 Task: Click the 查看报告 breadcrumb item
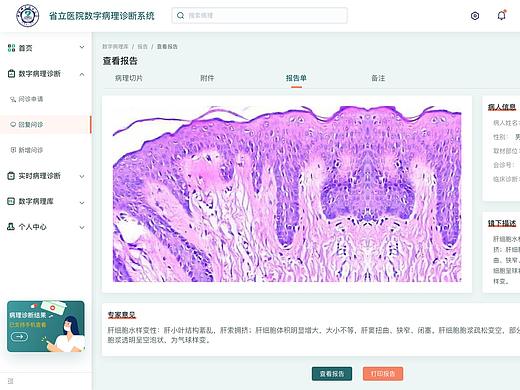167,47
